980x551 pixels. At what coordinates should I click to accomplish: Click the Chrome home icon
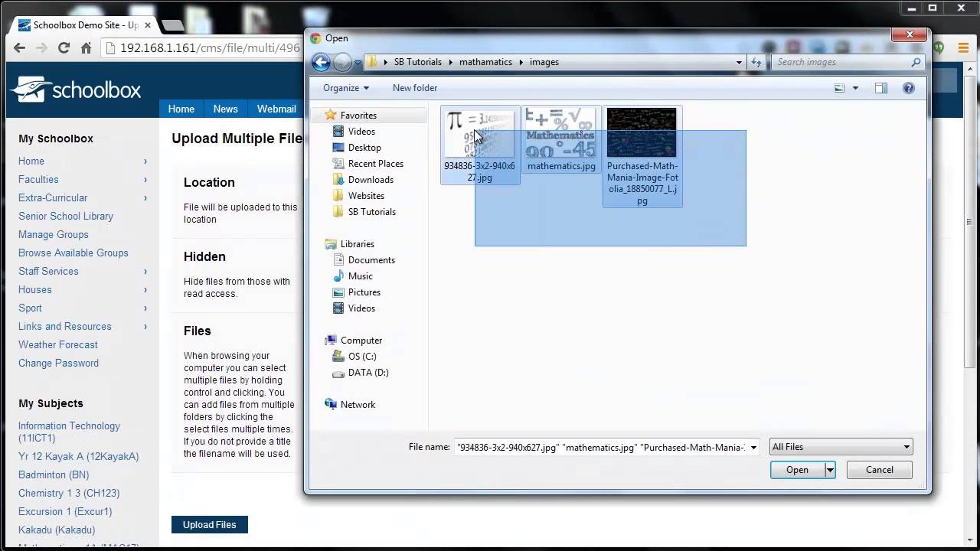tap(87, 47)
